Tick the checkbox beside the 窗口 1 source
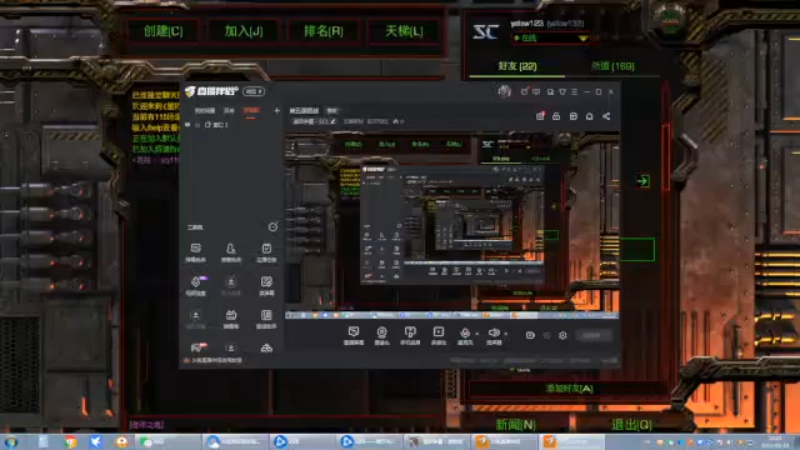Viewport: 800px width, 450px height. coord(197,124)
